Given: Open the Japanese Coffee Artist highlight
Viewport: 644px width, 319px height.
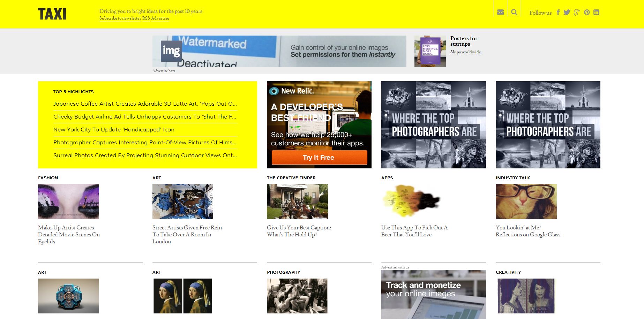Looking at the screenshot, I should pyautogui.click(x=145, y=104).
